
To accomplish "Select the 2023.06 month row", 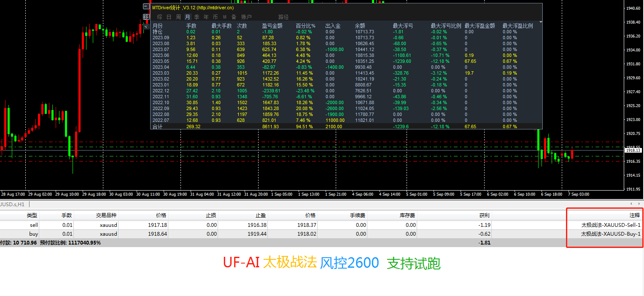I will click(x=346, y=55).
